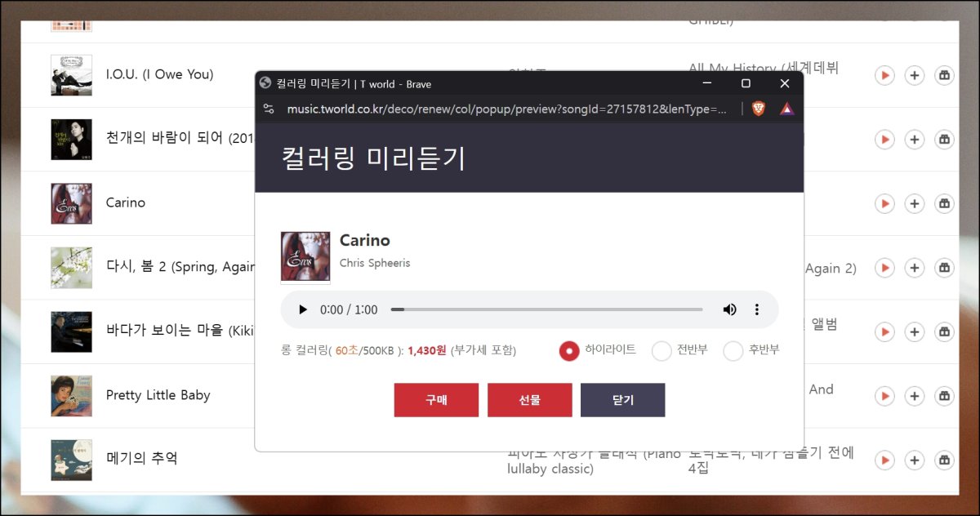Screen dimensions: 980x516
Task: Open the Brave Shields lion icon
Action: click(x=759, y=109)
